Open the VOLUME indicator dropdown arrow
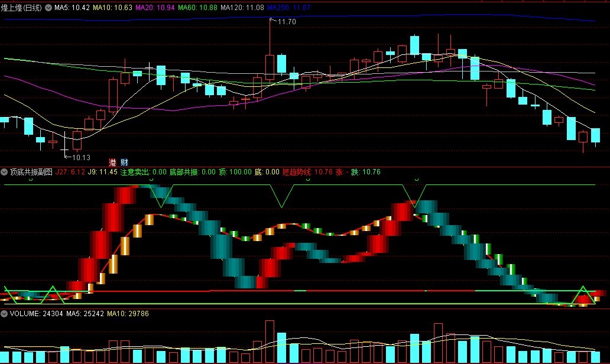The image size is (610, 364). pos(4,313)
